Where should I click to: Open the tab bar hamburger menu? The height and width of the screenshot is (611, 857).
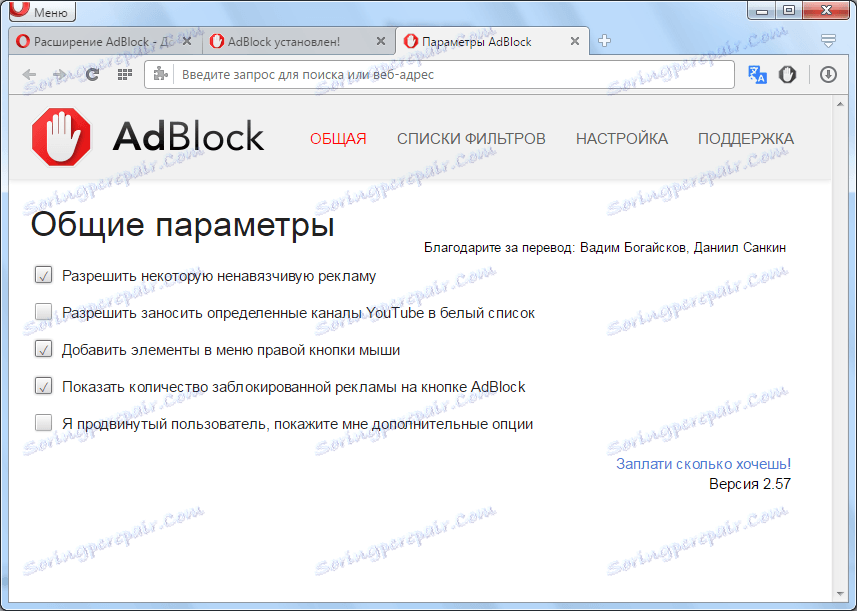tap(828, 41)
